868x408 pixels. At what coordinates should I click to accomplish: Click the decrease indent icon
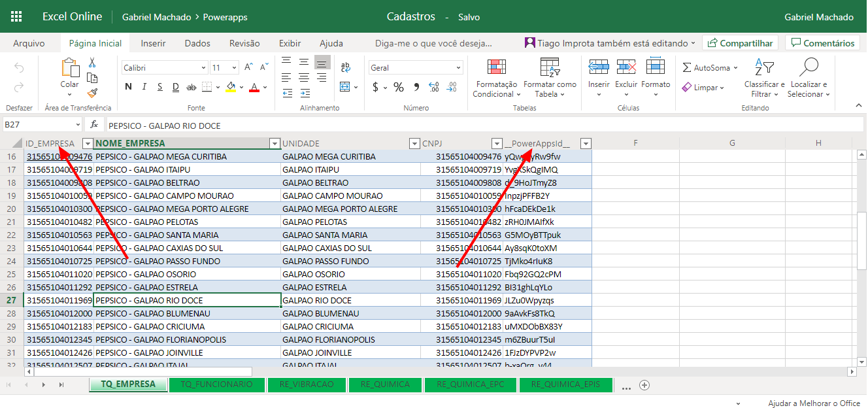287,92
